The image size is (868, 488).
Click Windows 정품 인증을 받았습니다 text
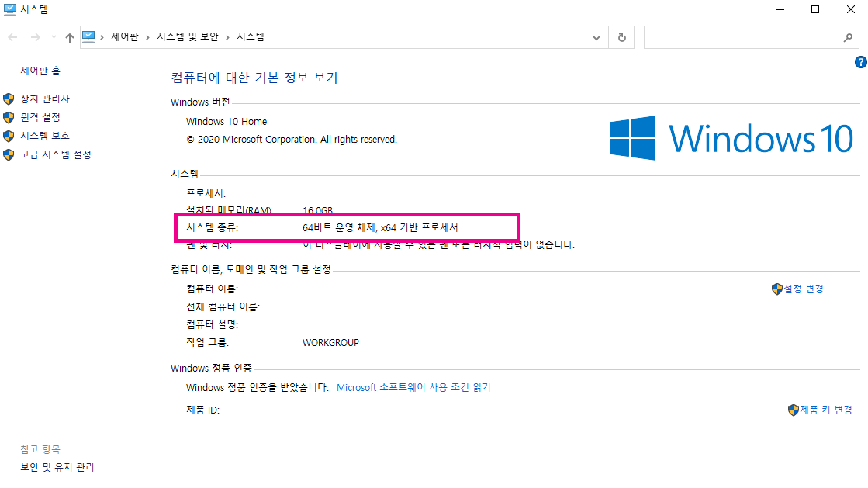(x=258, y=387)
